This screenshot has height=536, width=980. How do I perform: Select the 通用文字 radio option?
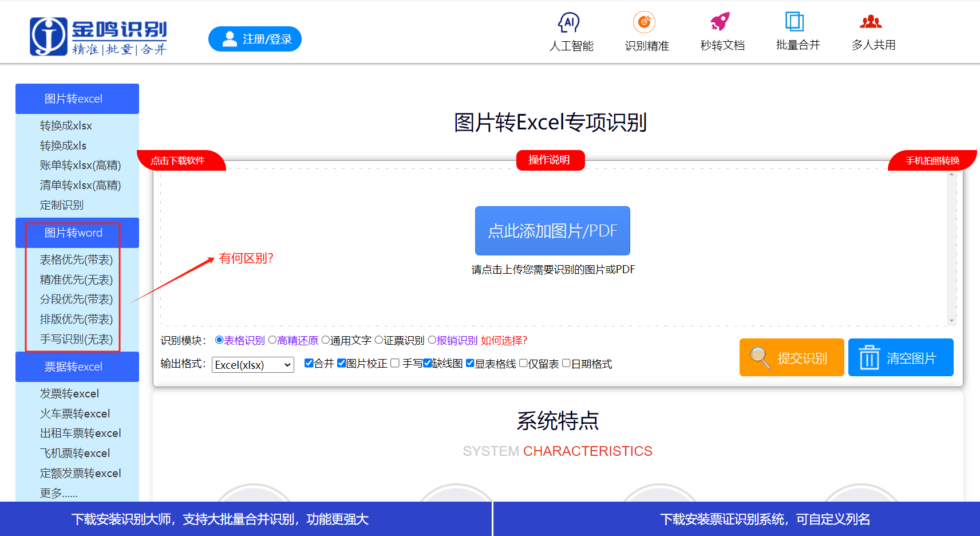pyautogui.click(x=325, y=340)
